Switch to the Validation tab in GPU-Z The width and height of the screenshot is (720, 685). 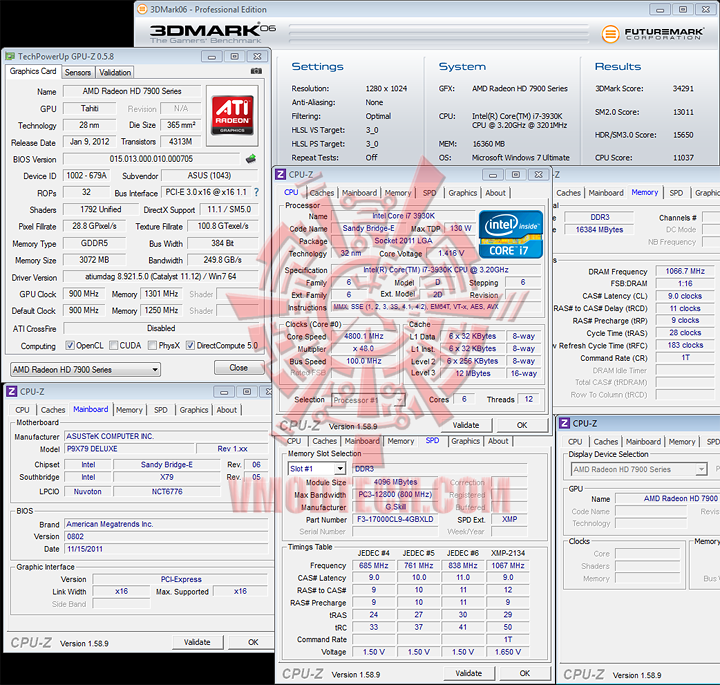[x=115, y=73]
